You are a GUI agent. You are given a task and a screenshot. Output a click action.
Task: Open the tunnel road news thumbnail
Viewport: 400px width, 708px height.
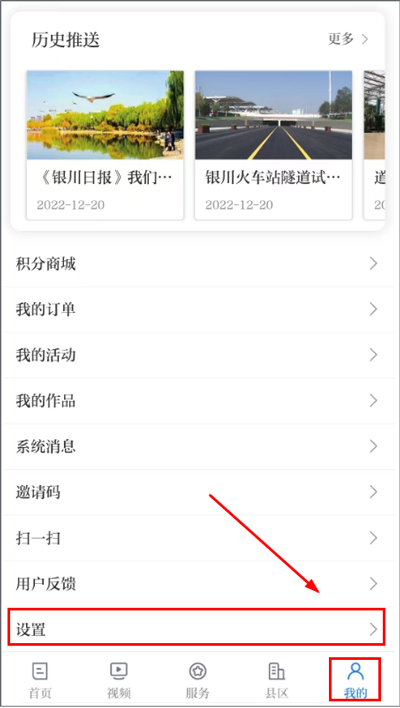(x=274, y=115)
